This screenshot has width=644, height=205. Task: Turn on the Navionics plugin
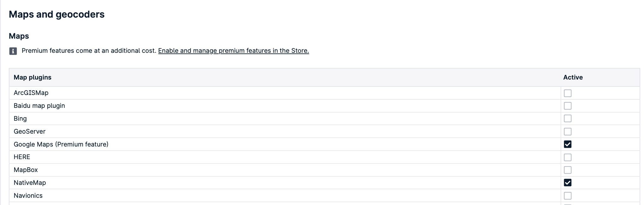coord(568,195)
